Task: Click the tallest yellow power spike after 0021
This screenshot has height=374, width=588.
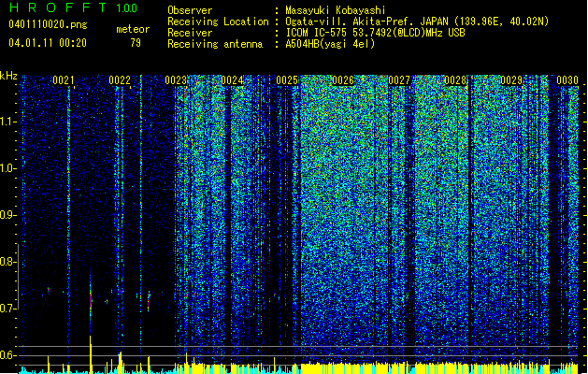Action: point(91,354)
